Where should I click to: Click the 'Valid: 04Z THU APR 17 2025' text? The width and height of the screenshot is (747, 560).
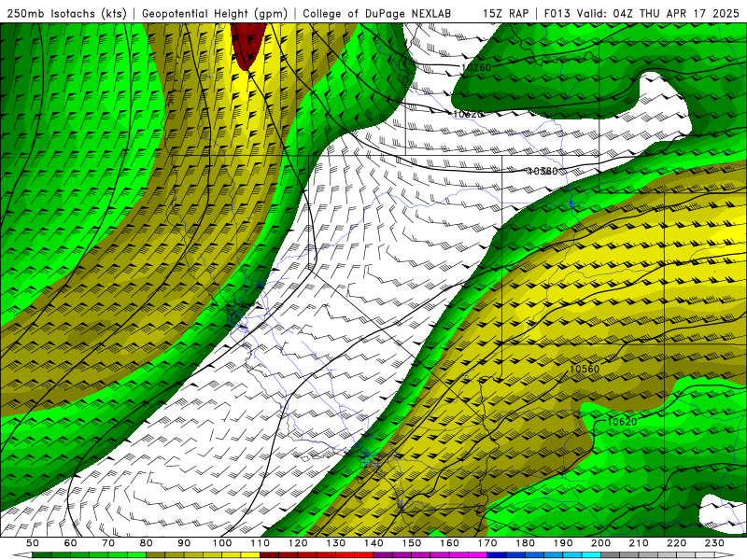(658, 14)
